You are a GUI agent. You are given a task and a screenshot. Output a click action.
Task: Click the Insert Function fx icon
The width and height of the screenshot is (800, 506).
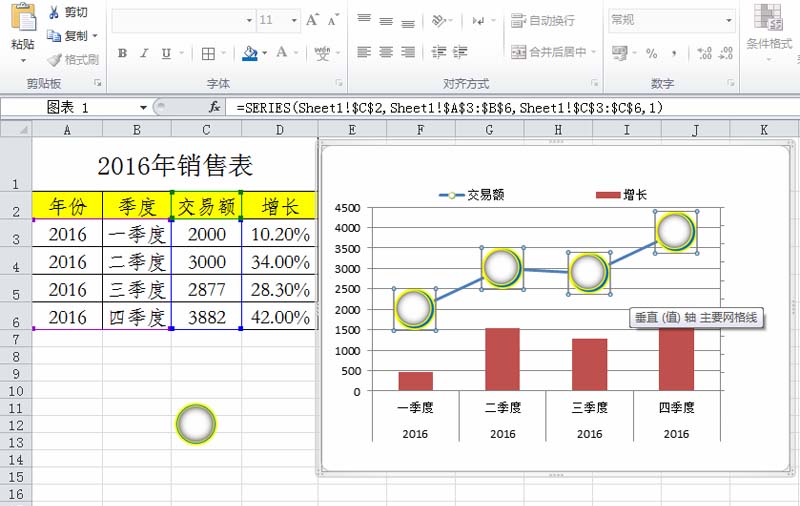click(x=214, y=106)
